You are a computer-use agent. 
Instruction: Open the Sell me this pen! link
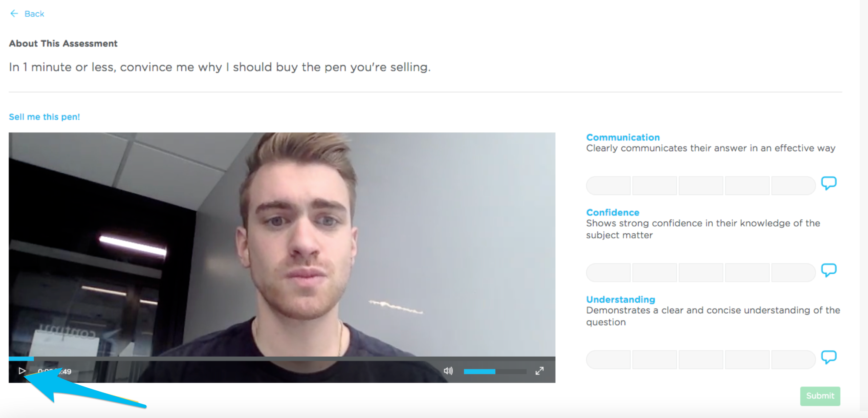[x=44, y=117]
